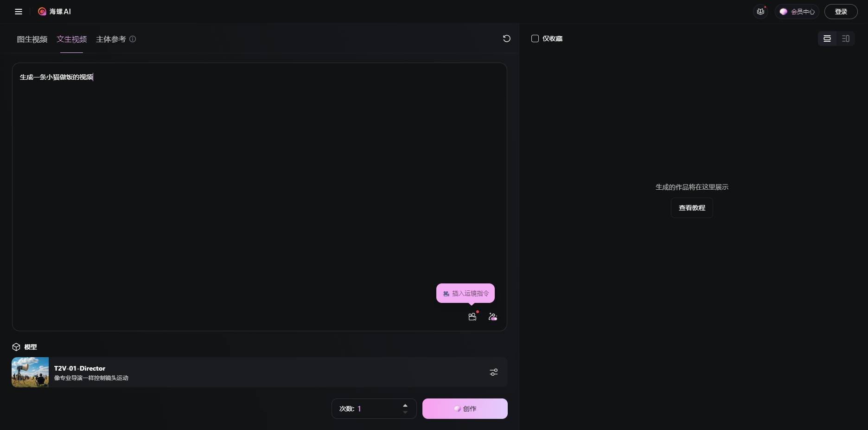Click info icon beside 主体参考
The width and height of the screenshot is (868, 430).
(x=133, y=39)
